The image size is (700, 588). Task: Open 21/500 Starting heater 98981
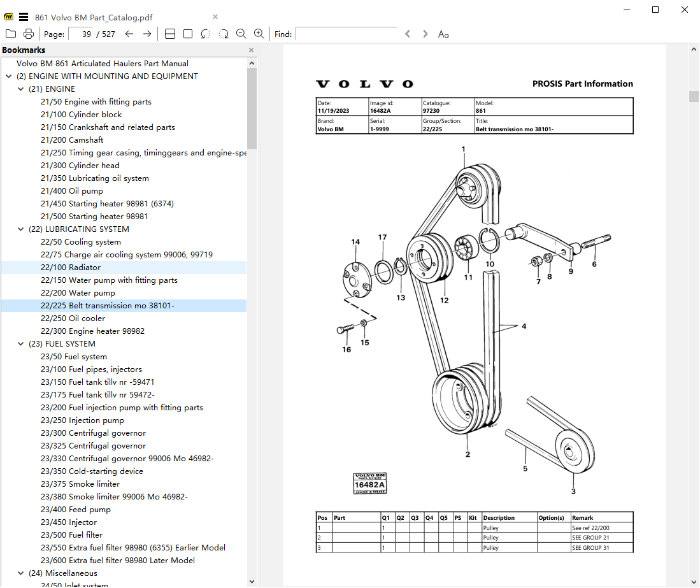(94, 216)
